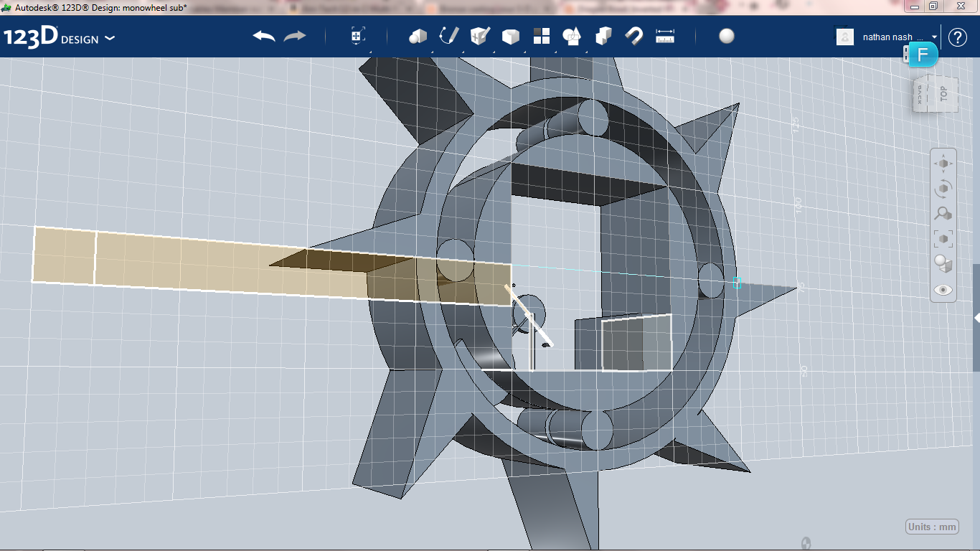Toggle the show/hide visibility eye icon
The height and width of the screenshot is (551, 980).
943,290
